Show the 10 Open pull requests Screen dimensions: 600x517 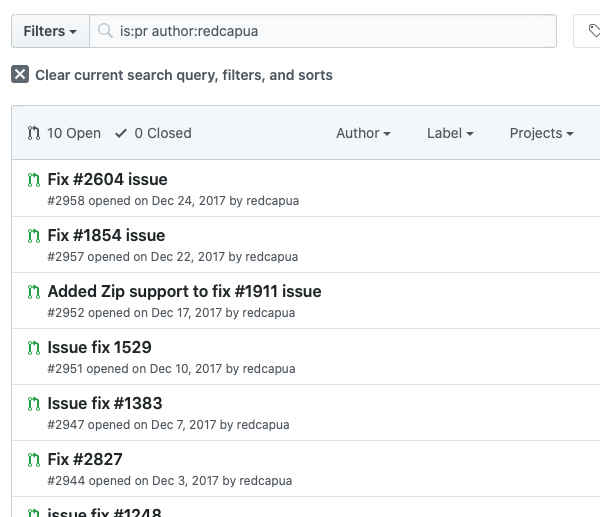coord(65,133)
